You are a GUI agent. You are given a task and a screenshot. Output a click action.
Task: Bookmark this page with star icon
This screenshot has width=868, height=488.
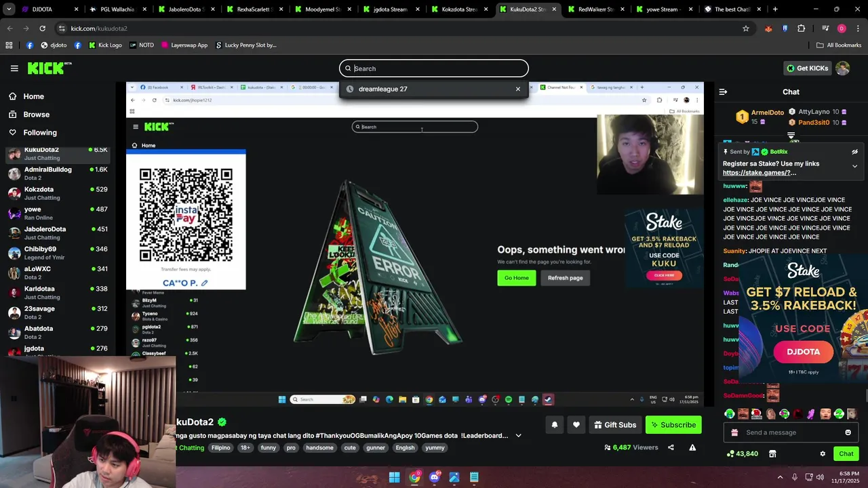coord(746,28)
